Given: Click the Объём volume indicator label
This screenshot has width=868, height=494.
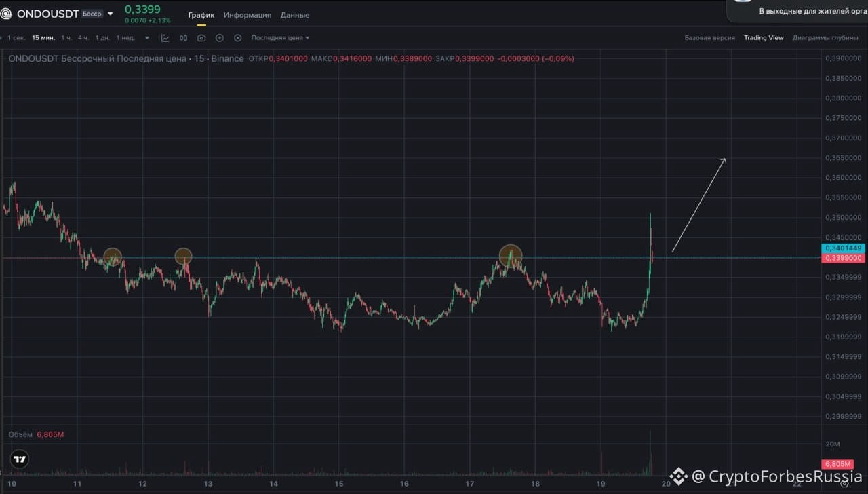Looking at the screenshot, I should [20, 434].
